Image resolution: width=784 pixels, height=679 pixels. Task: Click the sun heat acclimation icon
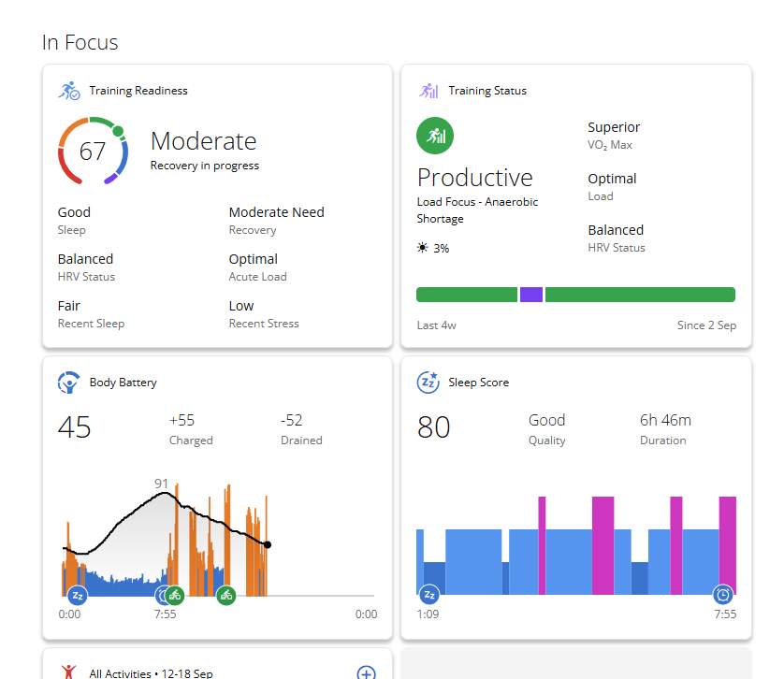(423, 248)
